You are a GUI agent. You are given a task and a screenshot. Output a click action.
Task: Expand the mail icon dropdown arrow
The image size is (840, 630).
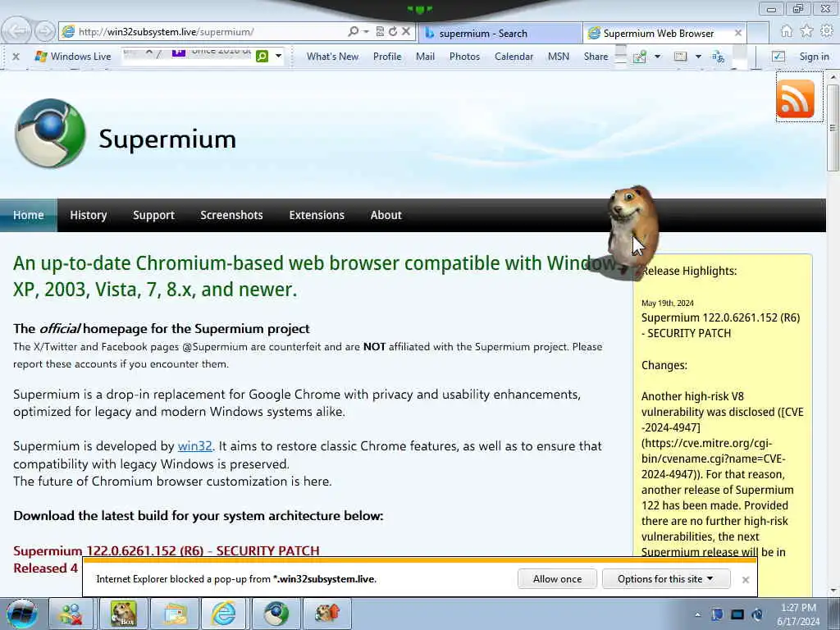point(698,57)
